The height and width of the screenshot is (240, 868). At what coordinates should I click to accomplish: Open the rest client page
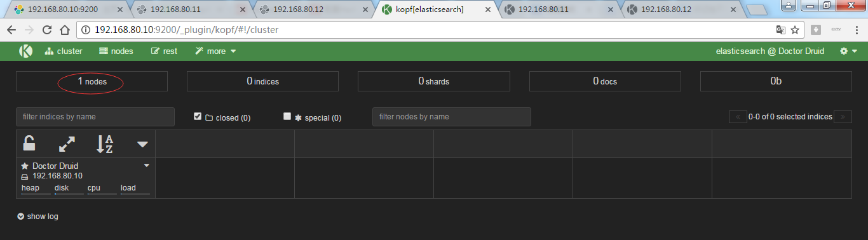pos(164,51)
